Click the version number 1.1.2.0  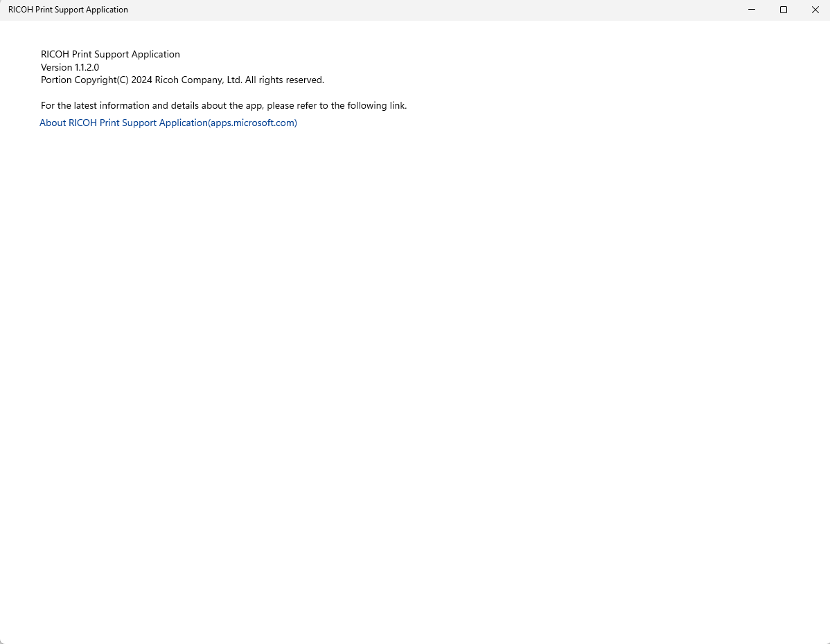click(x=87, y=68)
